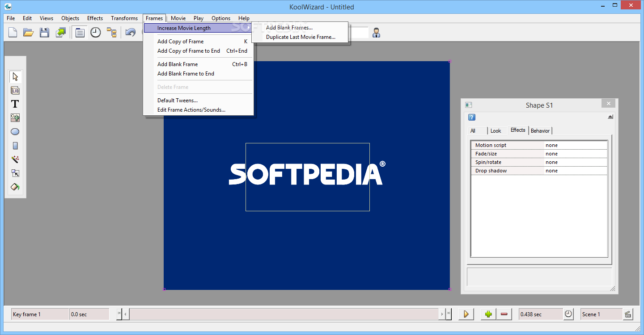Select Add Copy of Frame
This screenshot has height=335, width=644.
pyautogui.click(x=198, y=42)
